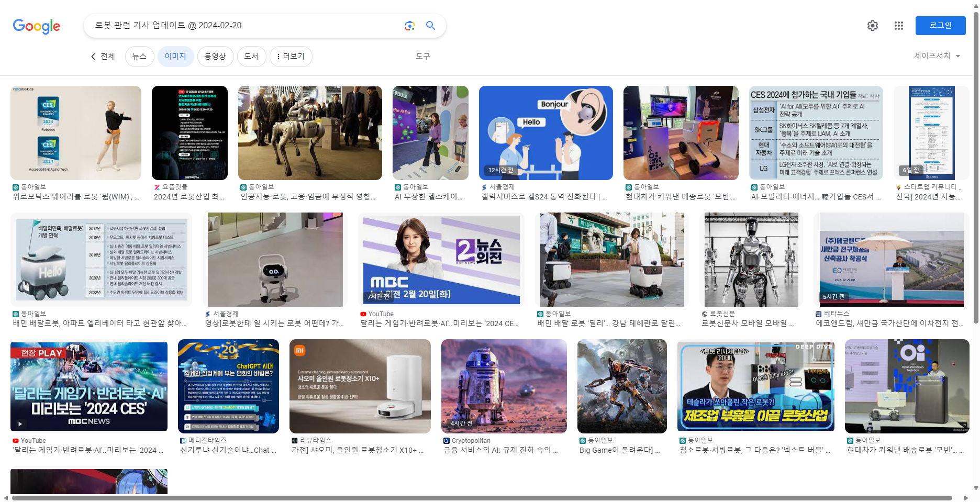The image size is (980, 502).
Task: Click the 리뷰타임스 source icon
Action: [x=295, y=441]
